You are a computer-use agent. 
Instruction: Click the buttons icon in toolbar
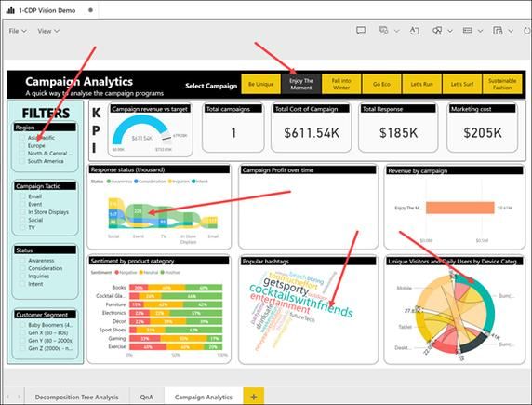(x=468, y=31)
